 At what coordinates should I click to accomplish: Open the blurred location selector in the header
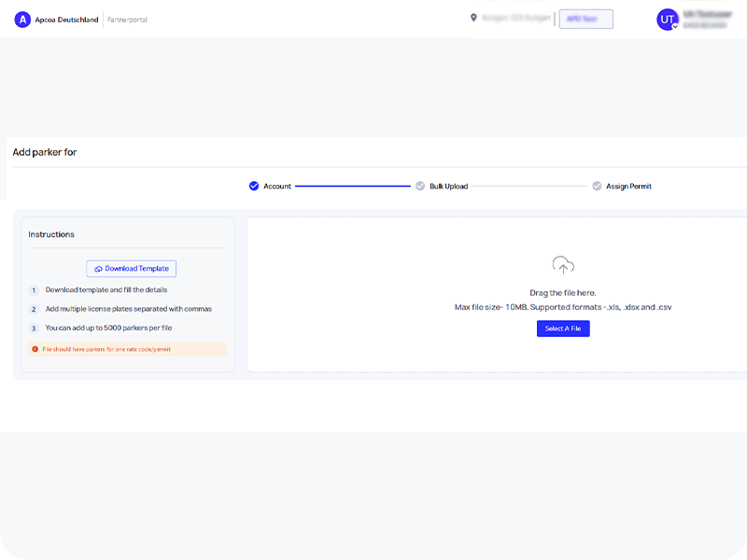click(x=516, y=18)
